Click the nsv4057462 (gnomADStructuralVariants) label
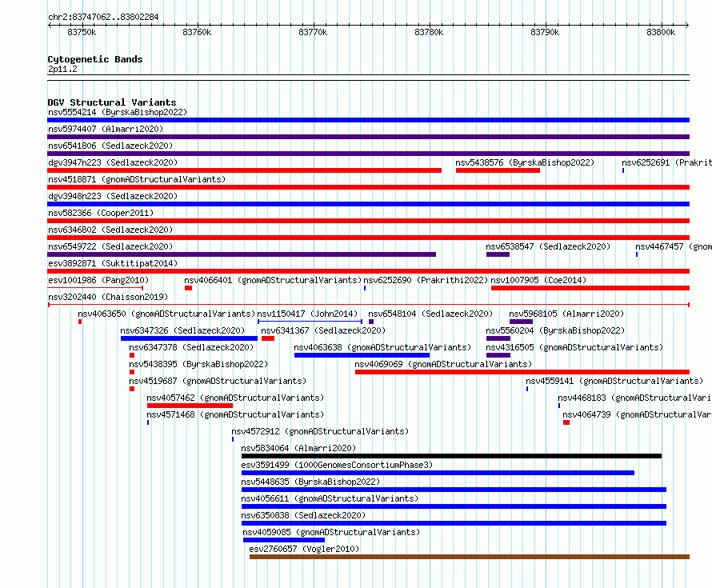 click(x=235, y=398)
